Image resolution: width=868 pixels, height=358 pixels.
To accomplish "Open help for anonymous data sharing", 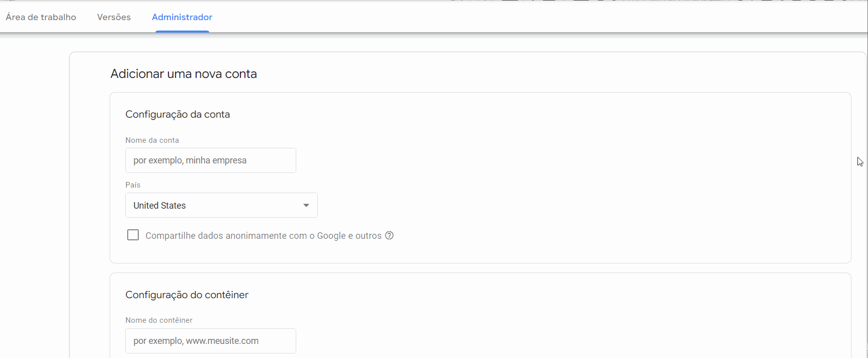I will click(389, 235).
